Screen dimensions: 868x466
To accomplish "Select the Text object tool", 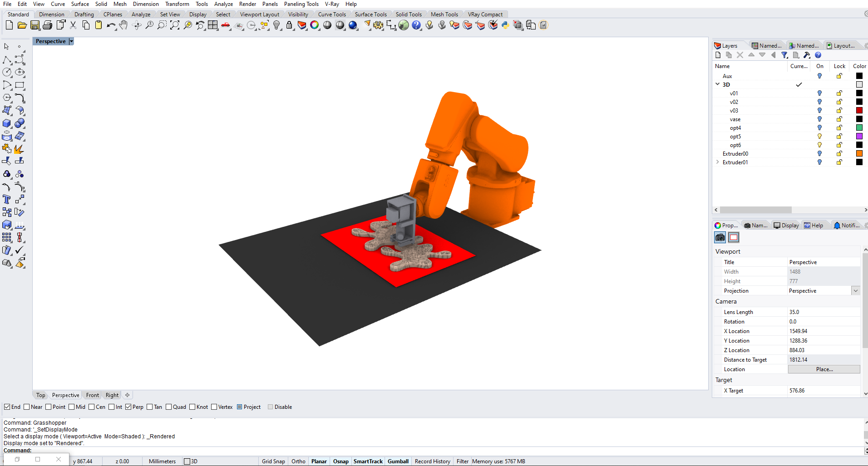I will (7, 200).
